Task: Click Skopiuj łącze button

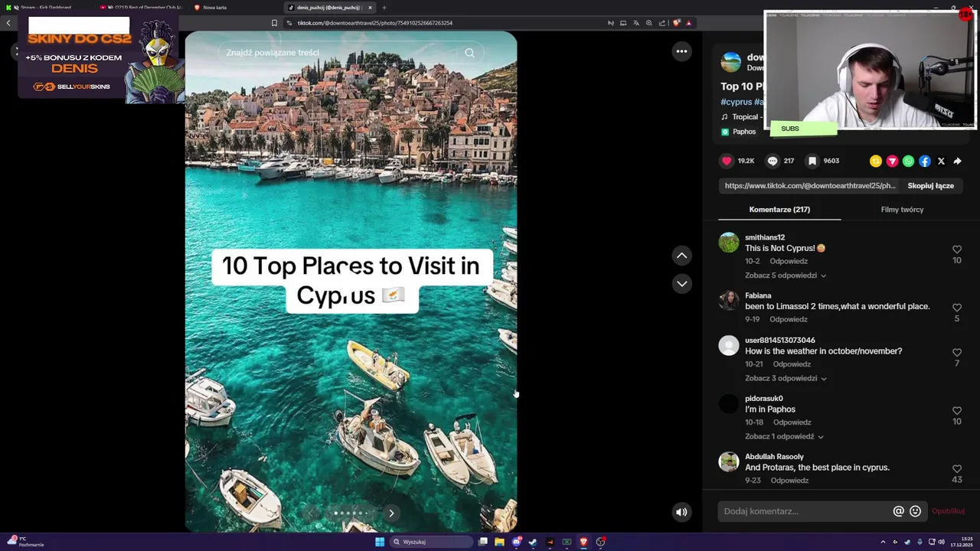Action: pos(930,186)
